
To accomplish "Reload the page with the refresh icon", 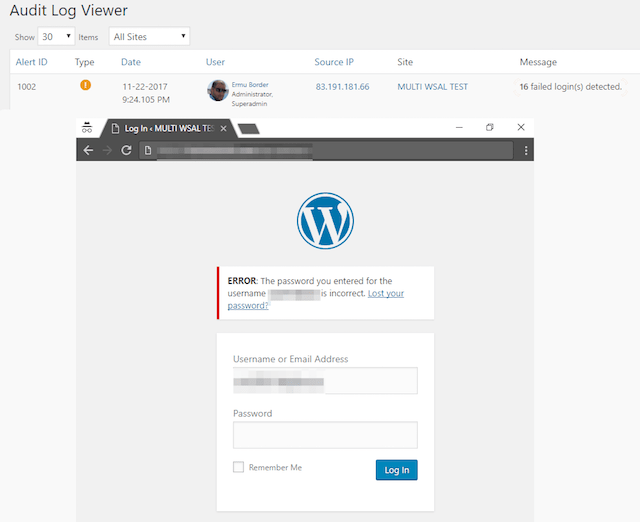I will tap(127, 150).
